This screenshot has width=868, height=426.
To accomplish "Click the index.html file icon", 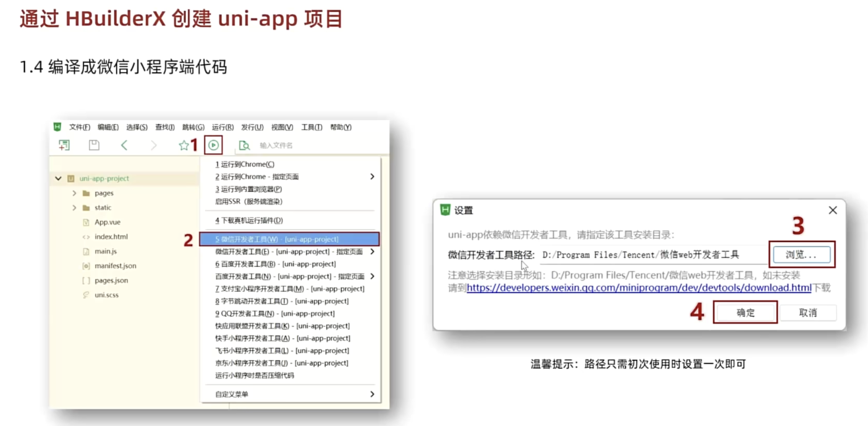I will (x=86, y=237).
